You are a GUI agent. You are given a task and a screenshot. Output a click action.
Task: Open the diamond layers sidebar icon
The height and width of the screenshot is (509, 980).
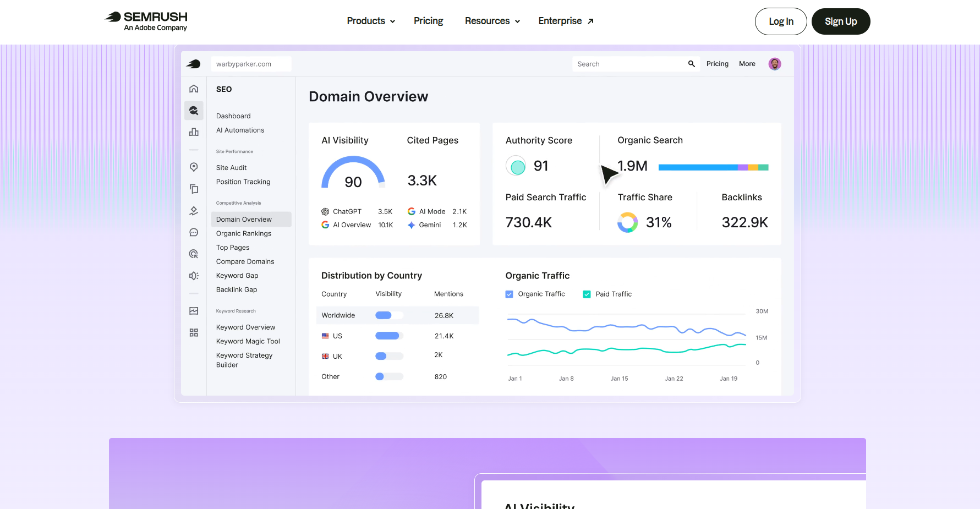click(194, 211)
